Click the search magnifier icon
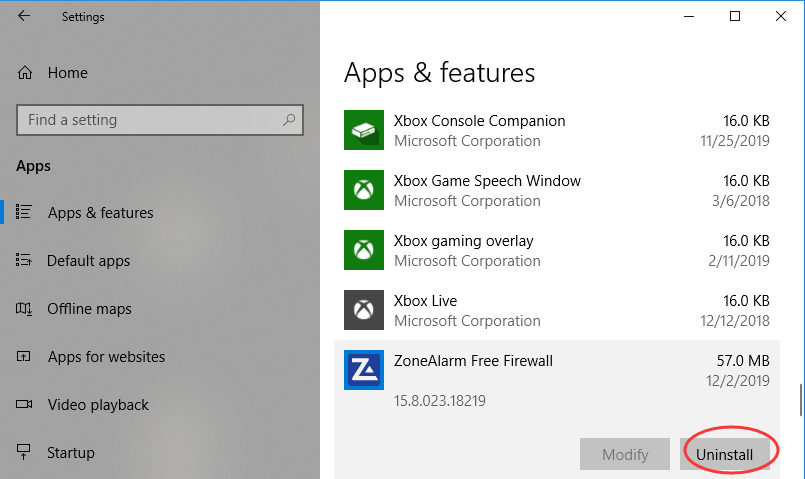Image resolution: width=805 pixels, height=479 pixels. (289, 120)
